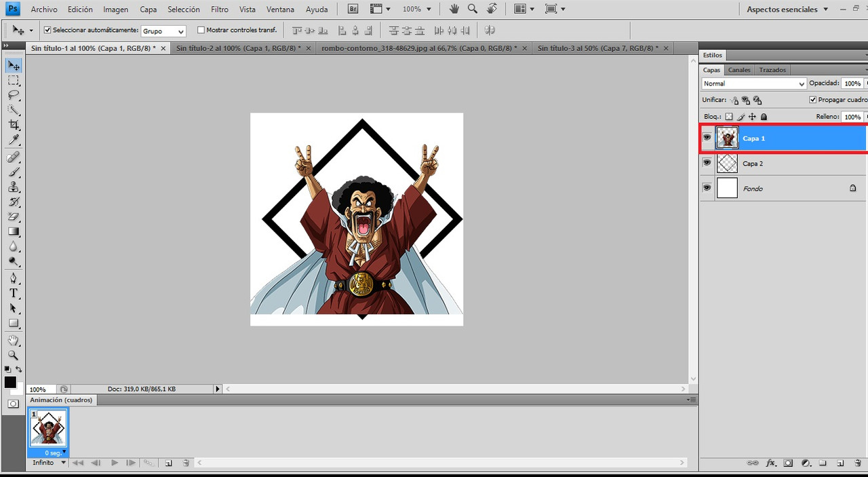Viewport: 868px width, 477px height.
Task: Select the Eraser tool
Action: coord(14,217)
